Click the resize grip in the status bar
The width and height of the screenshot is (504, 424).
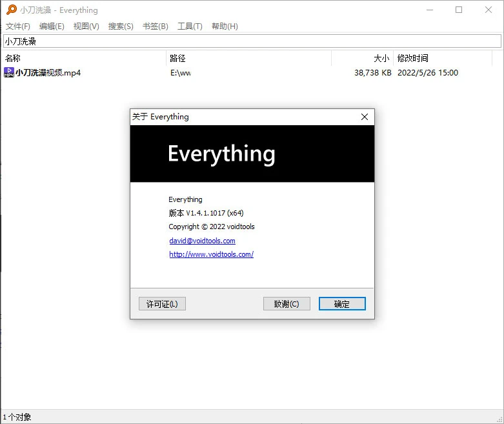[x=499, y=419]
